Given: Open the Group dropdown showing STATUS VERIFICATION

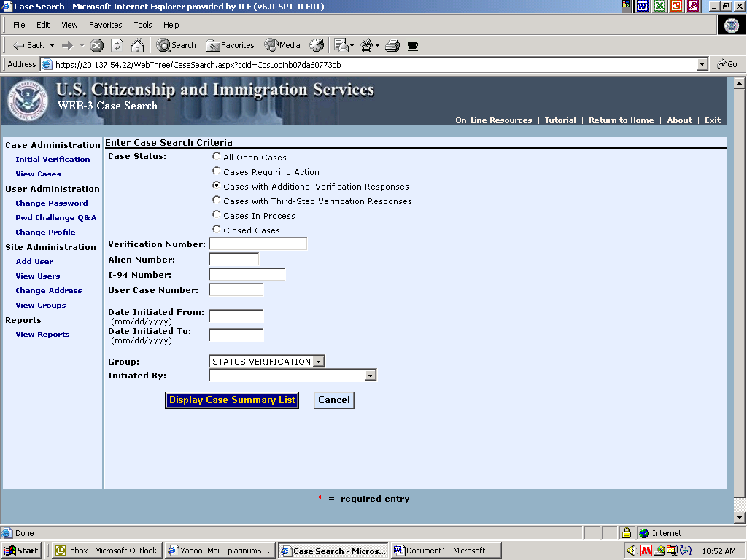Looking at the screenshot, I should [x=267, y=362].
